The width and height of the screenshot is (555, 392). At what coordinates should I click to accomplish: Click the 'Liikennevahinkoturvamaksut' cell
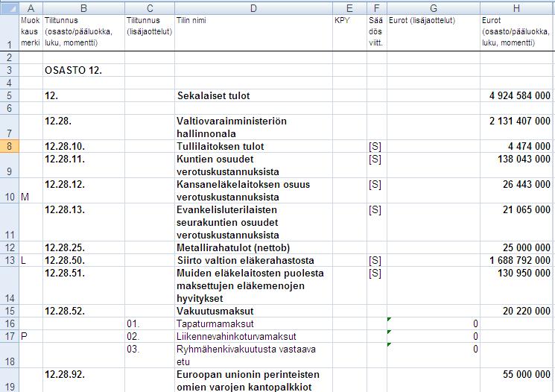pyautogui.click(x=253, y=336)
